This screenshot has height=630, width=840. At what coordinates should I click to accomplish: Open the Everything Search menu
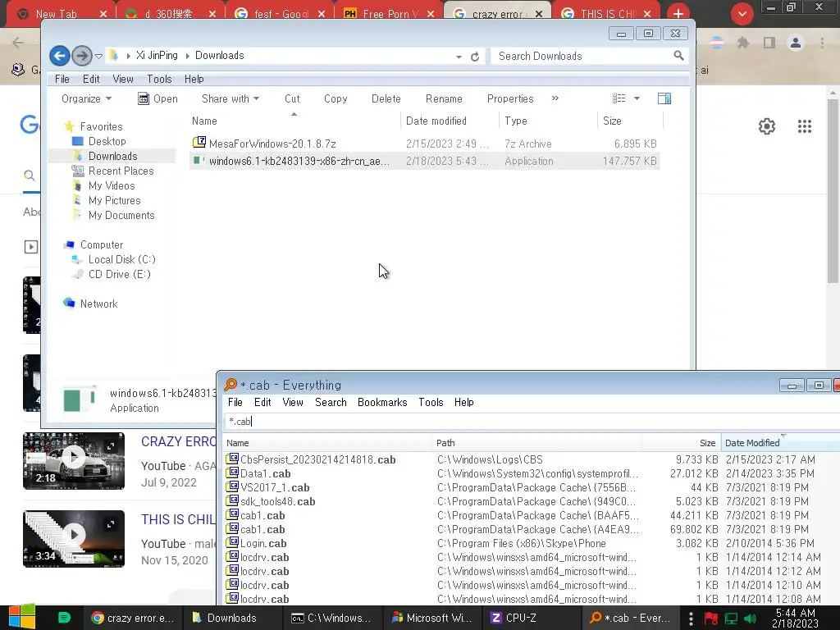coord(331,402)
